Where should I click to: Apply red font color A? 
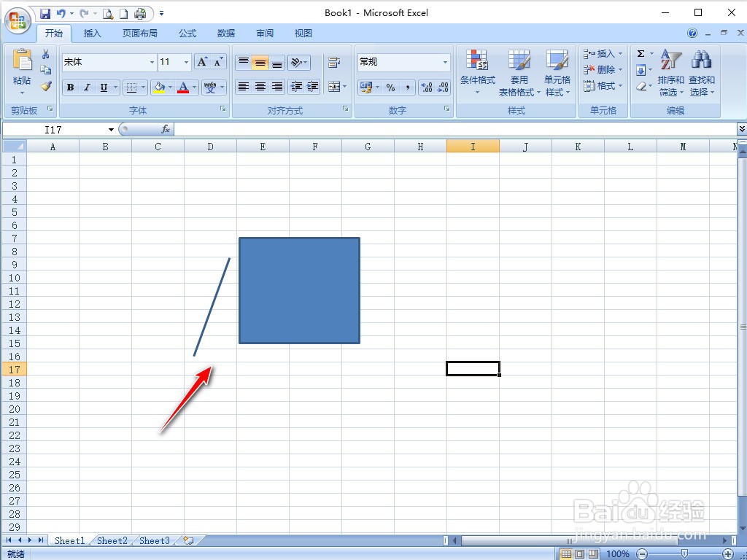point(183,87)
